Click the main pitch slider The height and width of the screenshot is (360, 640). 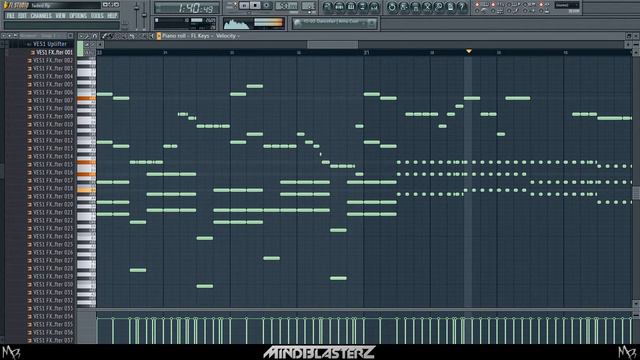pos(144,16)
